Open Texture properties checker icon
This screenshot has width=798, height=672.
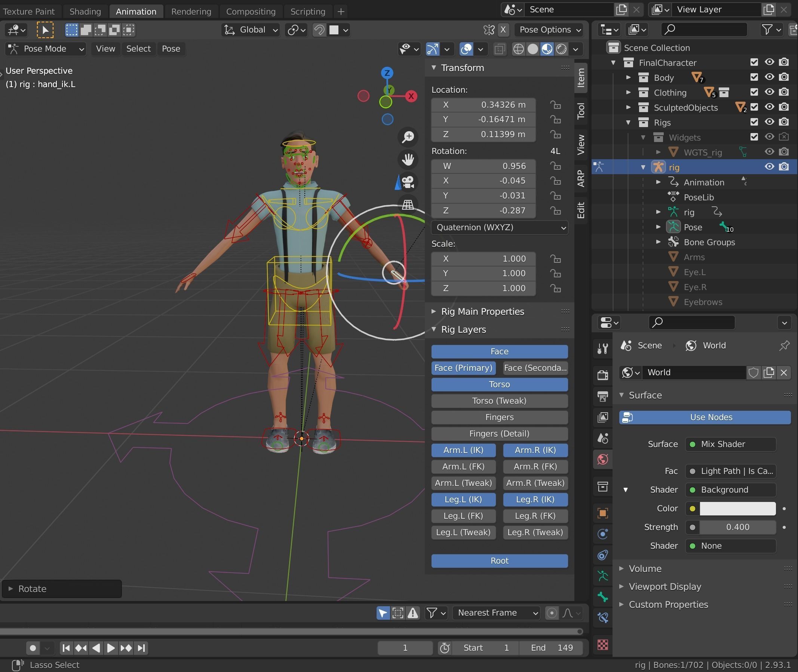coord(602,645)
